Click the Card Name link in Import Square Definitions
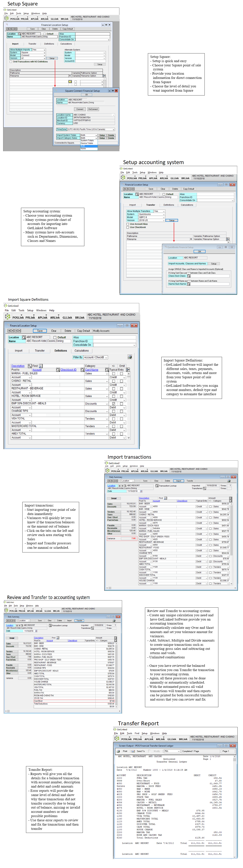Image resolution: width=243 pixels, height=868 pixels. (92, 370)
